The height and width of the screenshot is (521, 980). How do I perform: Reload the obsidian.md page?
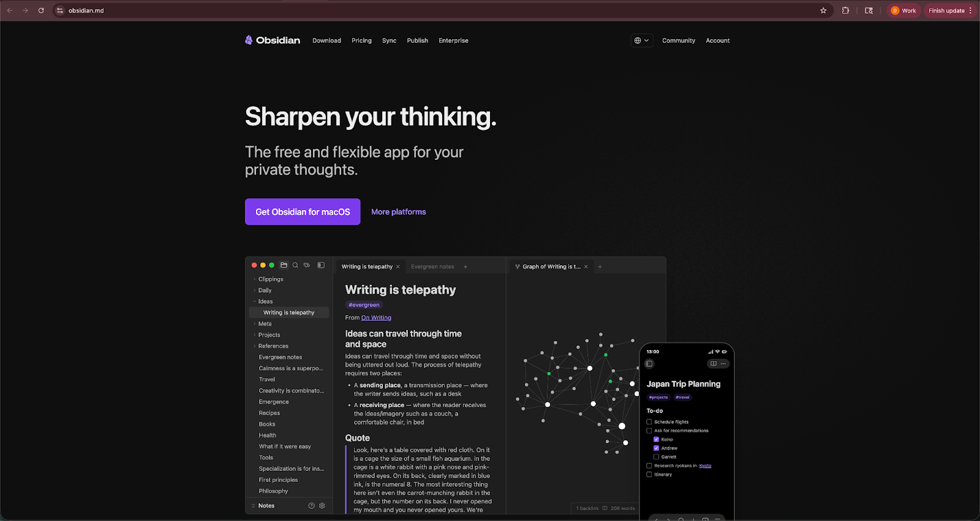(41, 10)
